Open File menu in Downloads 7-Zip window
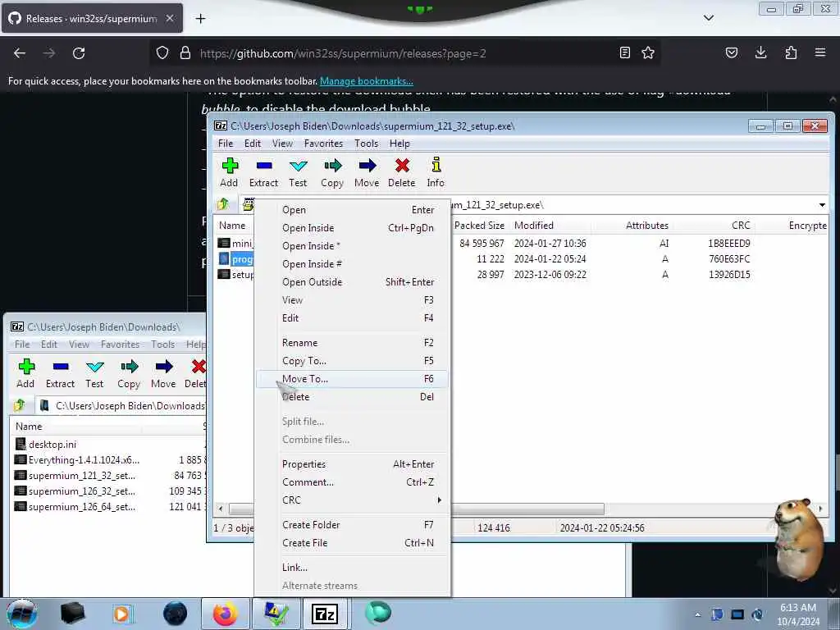840x630 pixels. point(22,345)
